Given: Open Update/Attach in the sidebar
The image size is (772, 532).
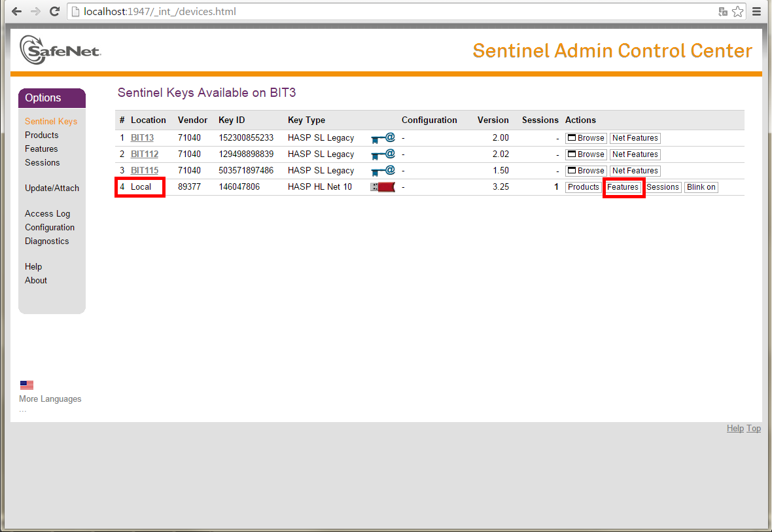Looking at the screenshot, I should coord(52,188).
